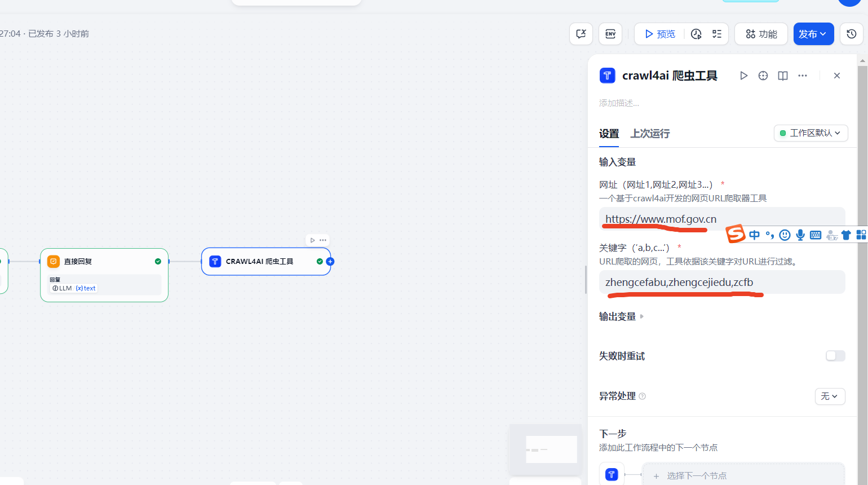
Task: Click the green check on CRAWL4AI node
Action: 320,261
